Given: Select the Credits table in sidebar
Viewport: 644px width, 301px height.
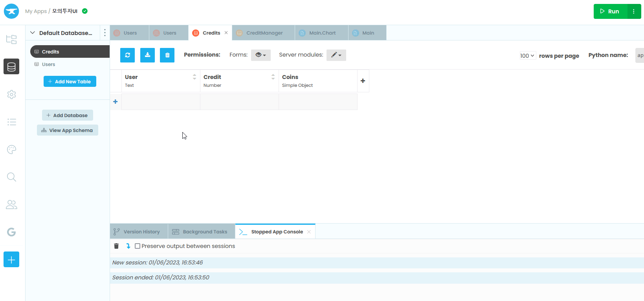Looking at the screenshot, I should [x=70, y=51].
